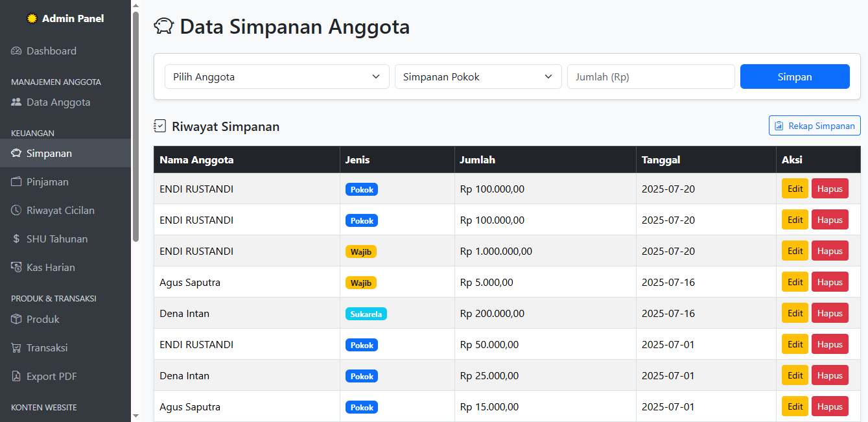The width and height of the screenshot is (868, 422).
Task: Click the Pinjaman wallet icon in sidebar
Action: (x=16, y=182)
